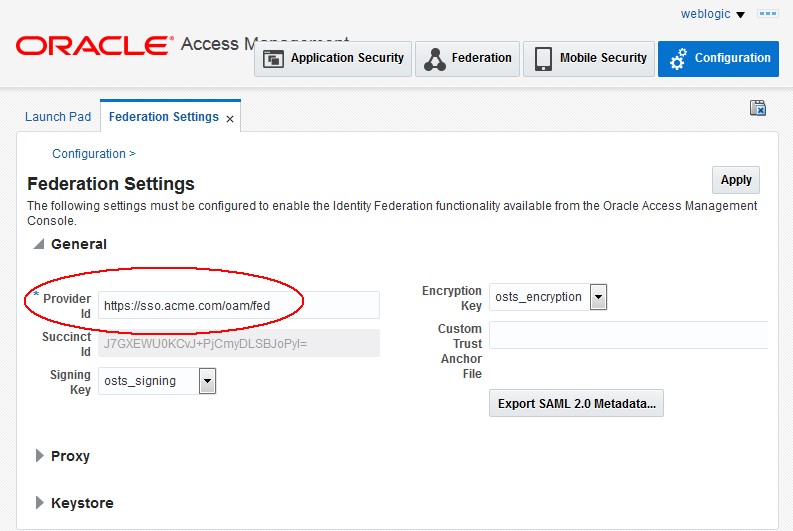The image size is (793, 531).
Task: Expand the Proxy section
Action: click(39, 456)
